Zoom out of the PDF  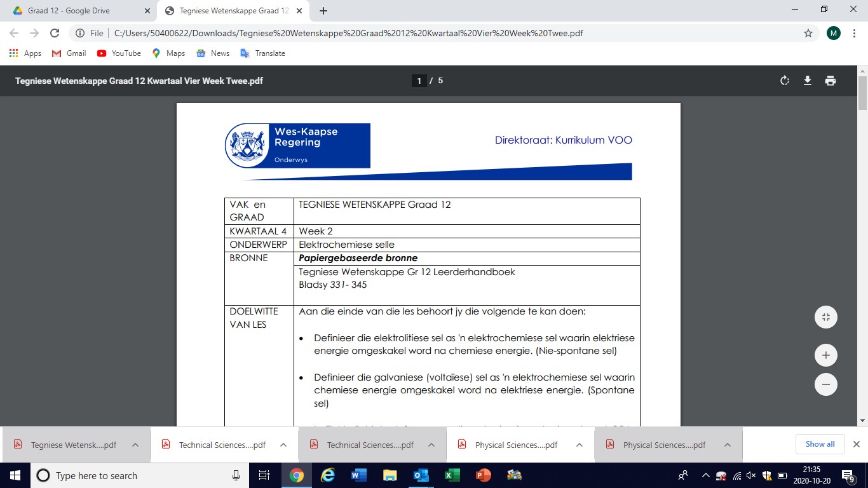(x=826, y=384)
